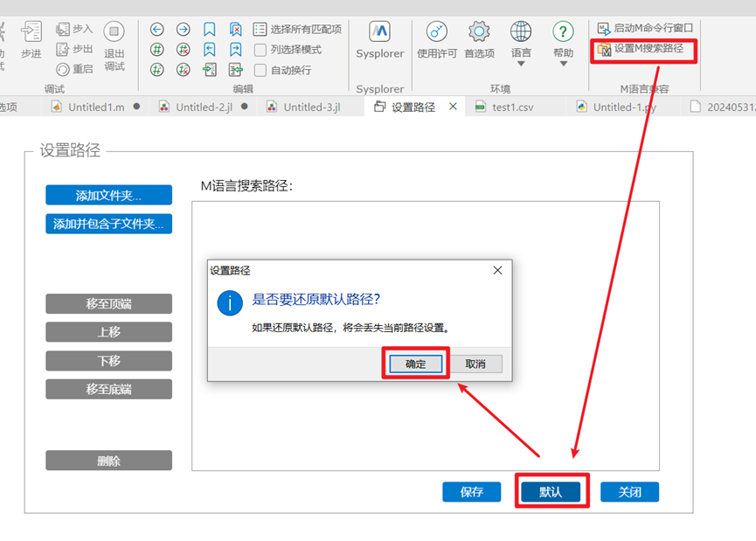756x541 pixels.
Task: Click the Select All Matches (选择所有匹配项) item
Action: click(297, 30)
